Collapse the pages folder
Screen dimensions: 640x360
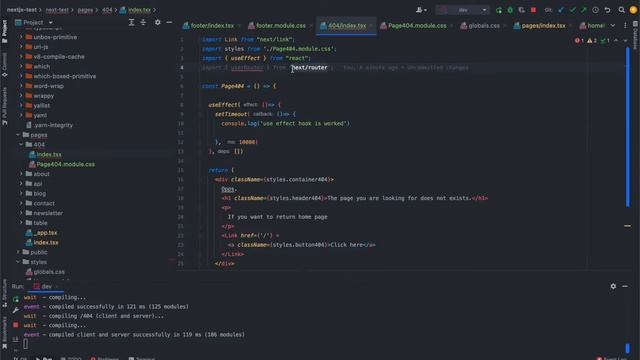18,135
